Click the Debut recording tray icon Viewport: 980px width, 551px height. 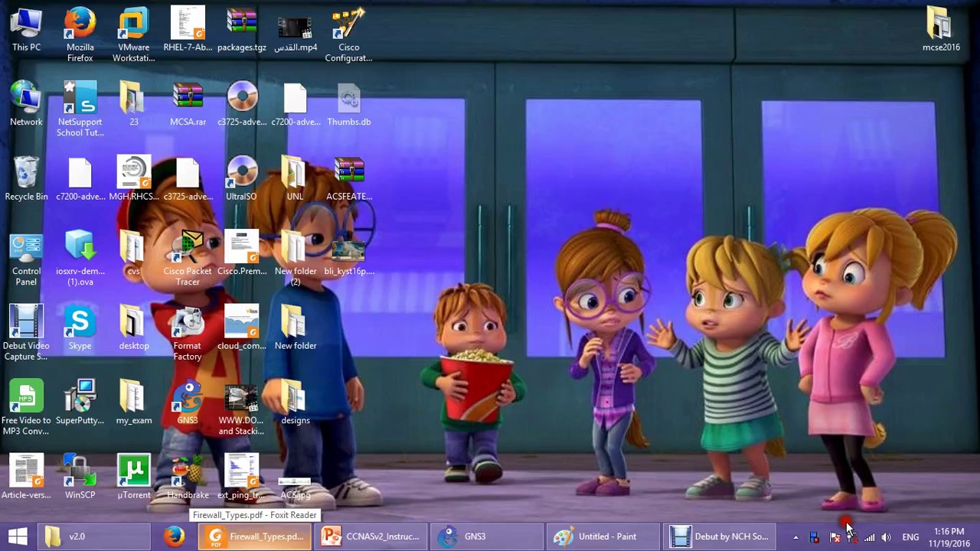pyautogui.click(x=814, y=537)
